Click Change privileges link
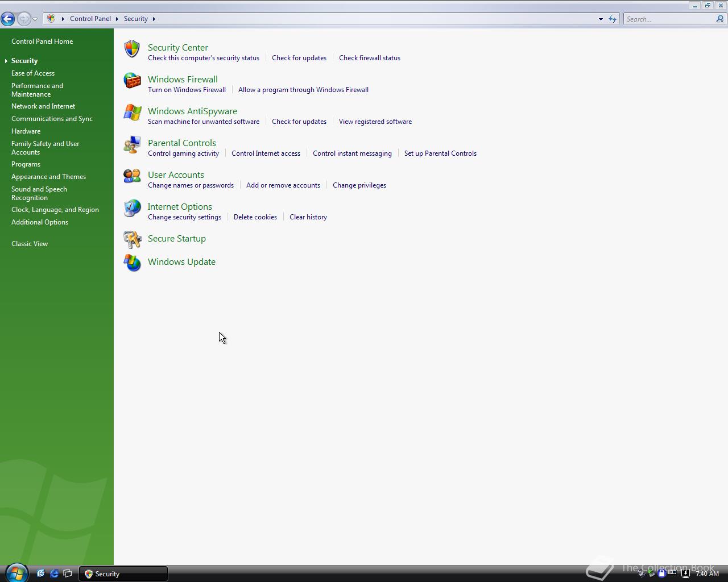The width and height of the screenshot is (728, 582). (x=359, y=185)
